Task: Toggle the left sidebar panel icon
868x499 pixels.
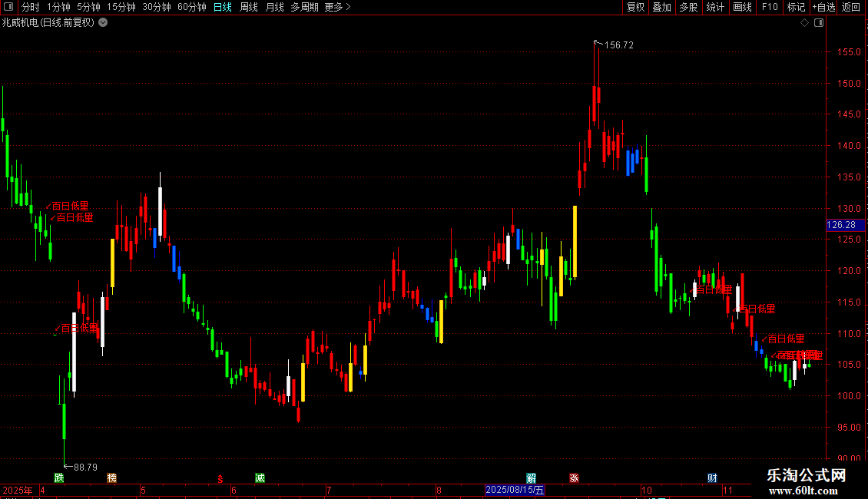Action: pos(8,7)
